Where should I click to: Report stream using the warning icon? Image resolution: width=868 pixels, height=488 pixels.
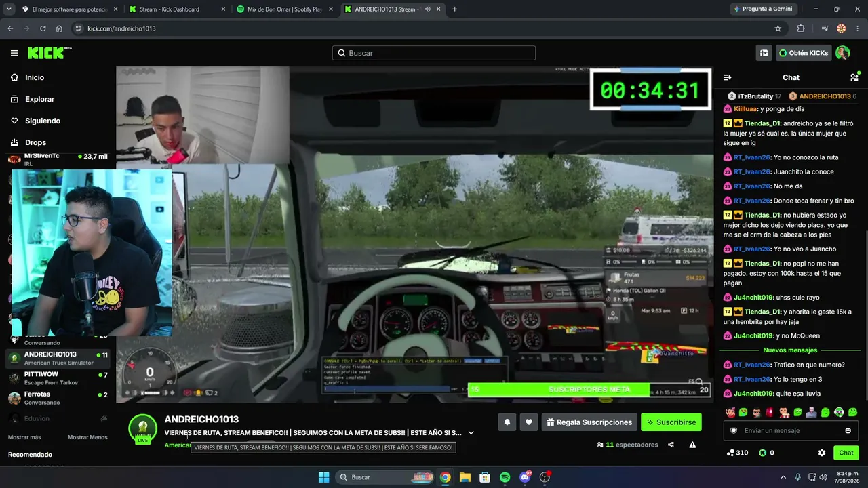coord(692,445)
